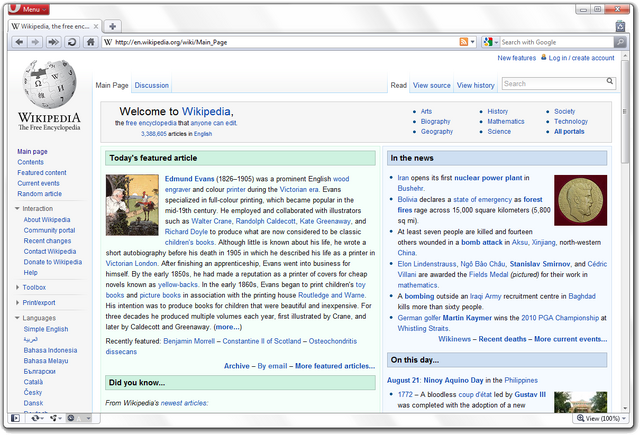Open the Opera Link sync status icon
This screenshot has height=435, width=640.
(37, 418)
